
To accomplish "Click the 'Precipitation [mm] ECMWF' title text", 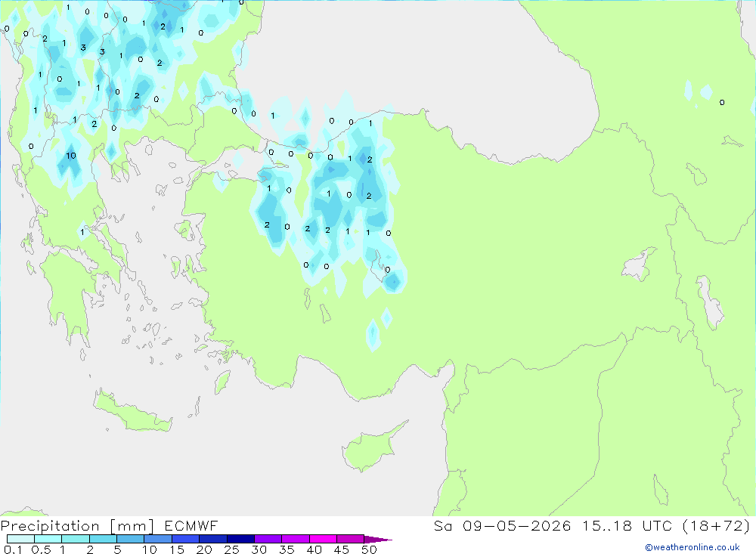I will 110,525.
